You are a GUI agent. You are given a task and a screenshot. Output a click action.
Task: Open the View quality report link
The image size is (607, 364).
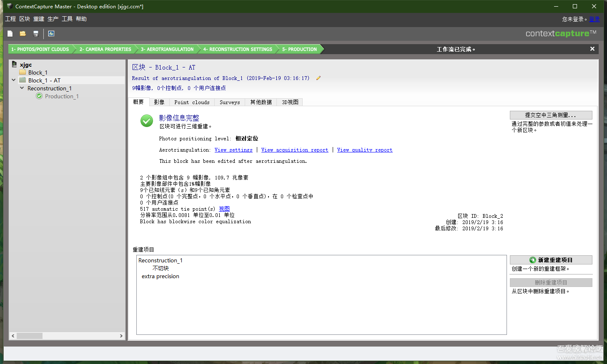365,150
